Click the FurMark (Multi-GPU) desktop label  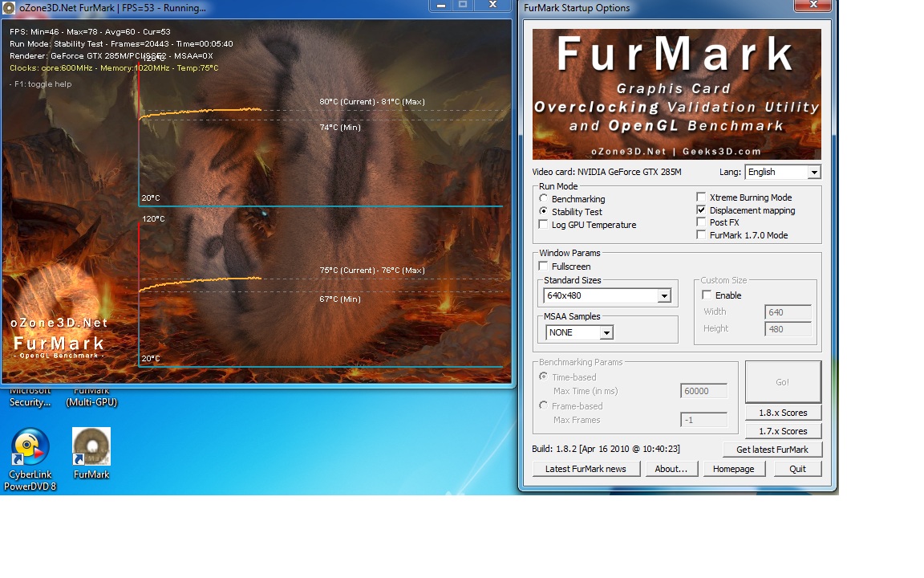click(x=91, y=397)
